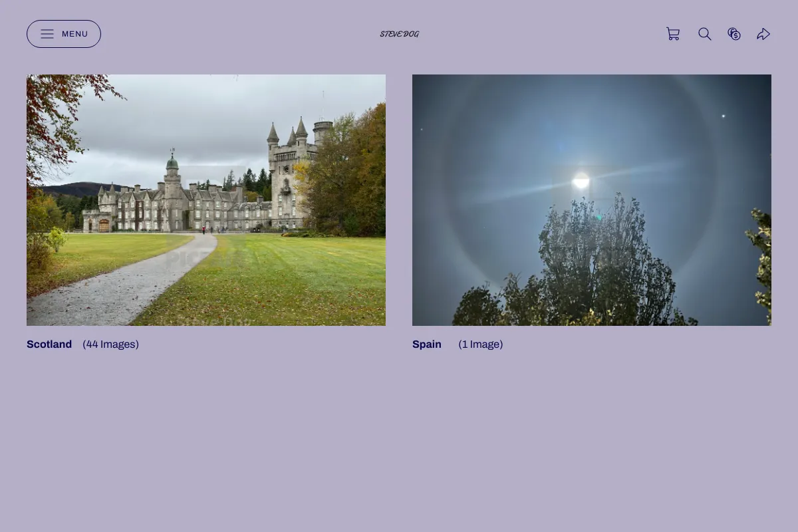Open the shopping cart
The height and width of the screenshot is (532, 798).
673,34
